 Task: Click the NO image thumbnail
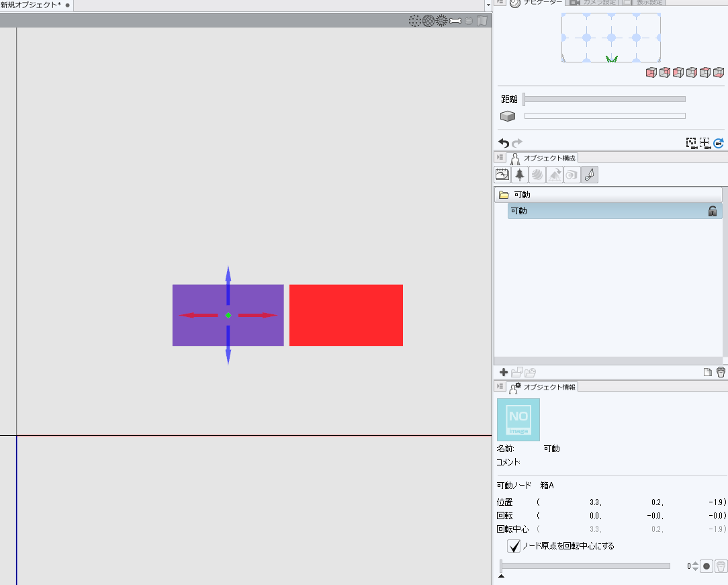pyautogui.click(x=518, y=420)
